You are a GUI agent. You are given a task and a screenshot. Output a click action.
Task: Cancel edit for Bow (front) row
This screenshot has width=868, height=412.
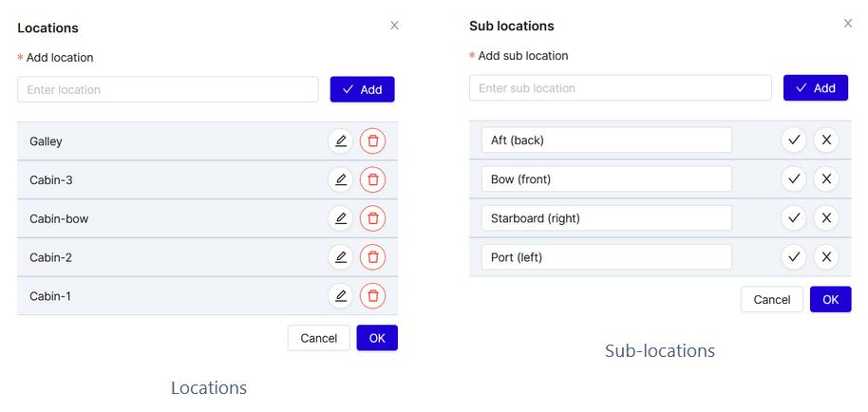826,178
